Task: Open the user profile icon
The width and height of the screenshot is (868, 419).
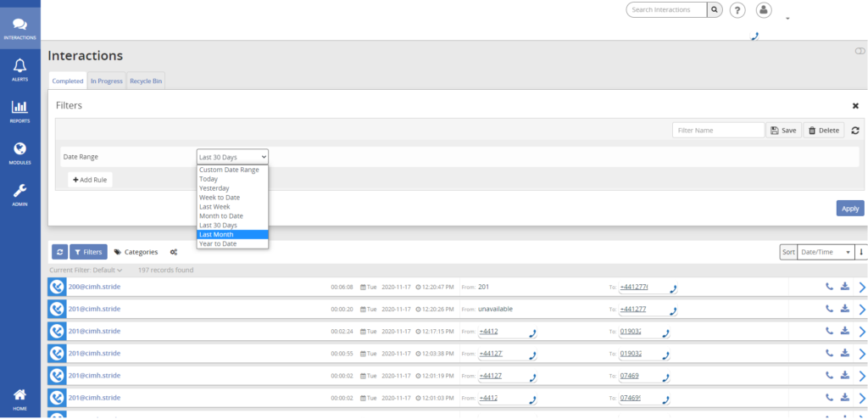Action: (x=764, y=10)
